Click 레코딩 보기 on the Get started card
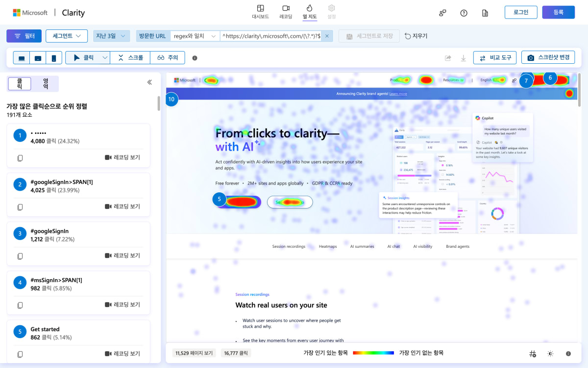This screenshot has height=368, width=588. tap(122, 354)
